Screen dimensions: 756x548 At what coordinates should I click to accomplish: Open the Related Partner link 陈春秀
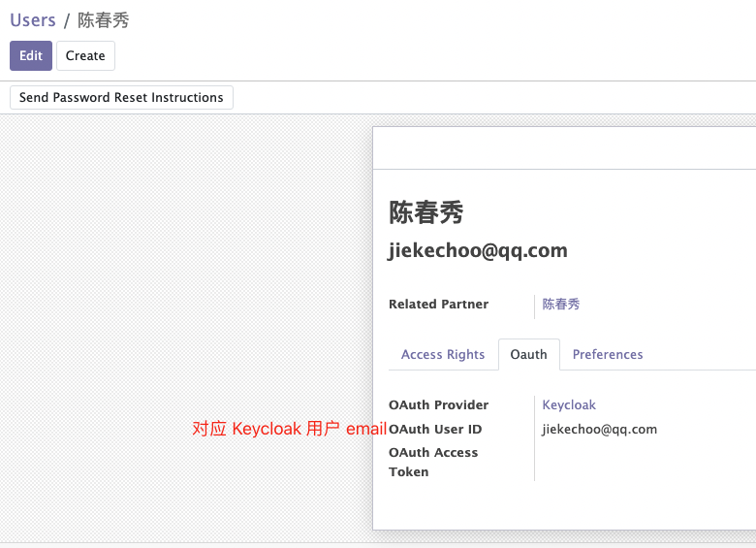pyautogui.click(x=561, y=304)
